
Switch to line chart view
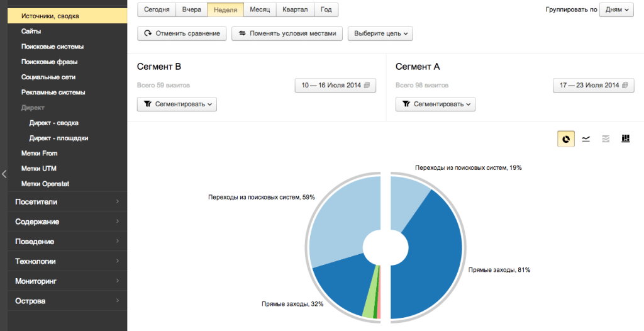pyautogui.click(x=586, y=139)
